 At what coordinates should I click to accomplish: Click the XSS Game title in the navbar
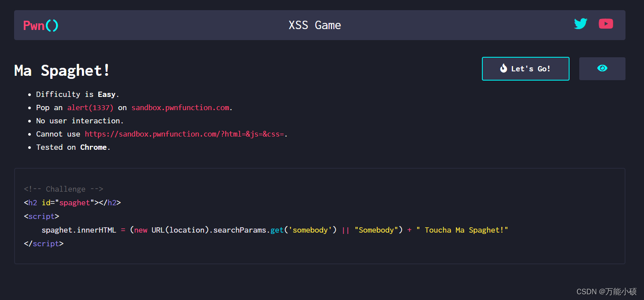click(315, 25)
